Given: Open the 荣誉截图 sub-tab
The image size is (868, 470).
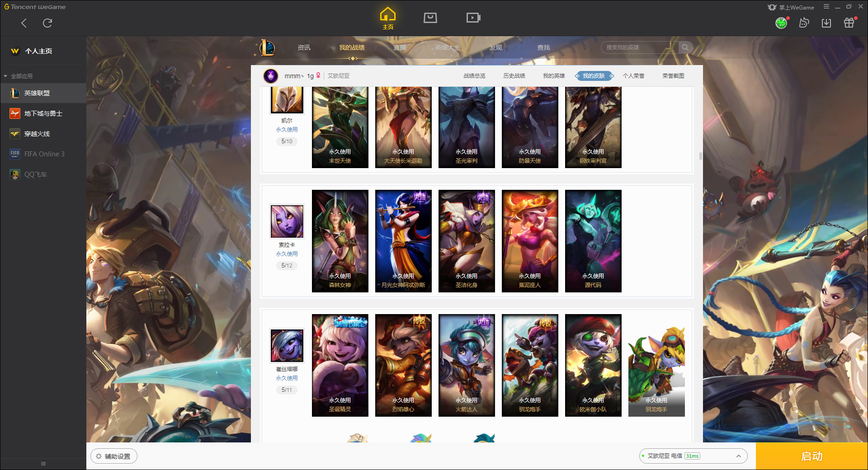Looking at the screenshot, I should tap(673, 76).
